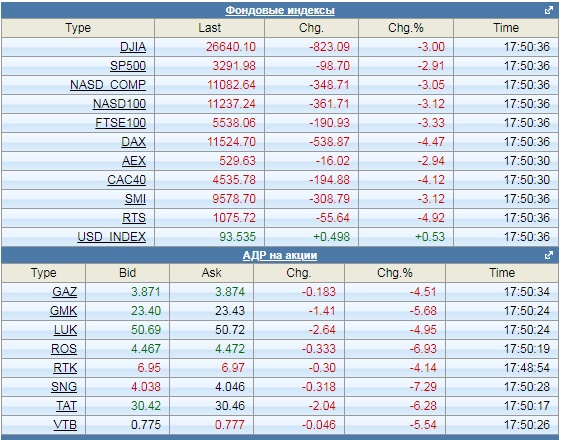Open the AEX index link
Viewport: 561px width, 440px height.
click(134, 161)
